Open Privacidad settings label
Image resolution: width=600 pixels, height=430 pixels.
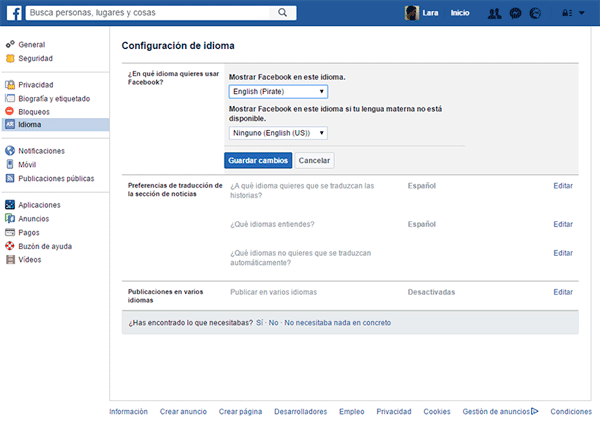click(36, 85)
